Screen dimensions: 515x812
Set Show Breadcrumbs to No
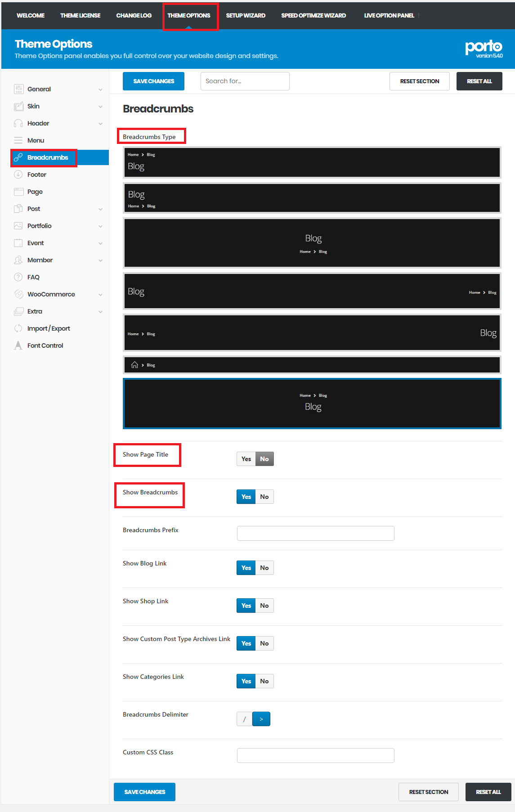264,497
